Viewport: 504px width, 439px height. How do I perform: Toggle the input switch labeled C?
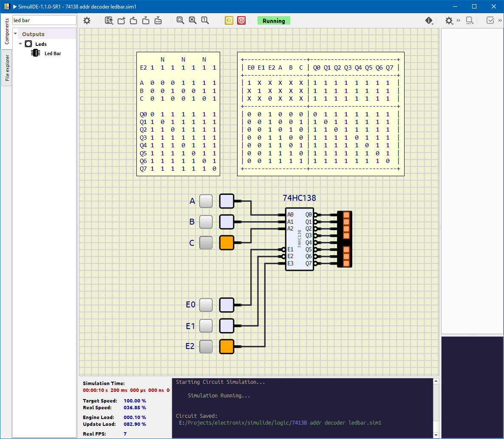point(206,242)
